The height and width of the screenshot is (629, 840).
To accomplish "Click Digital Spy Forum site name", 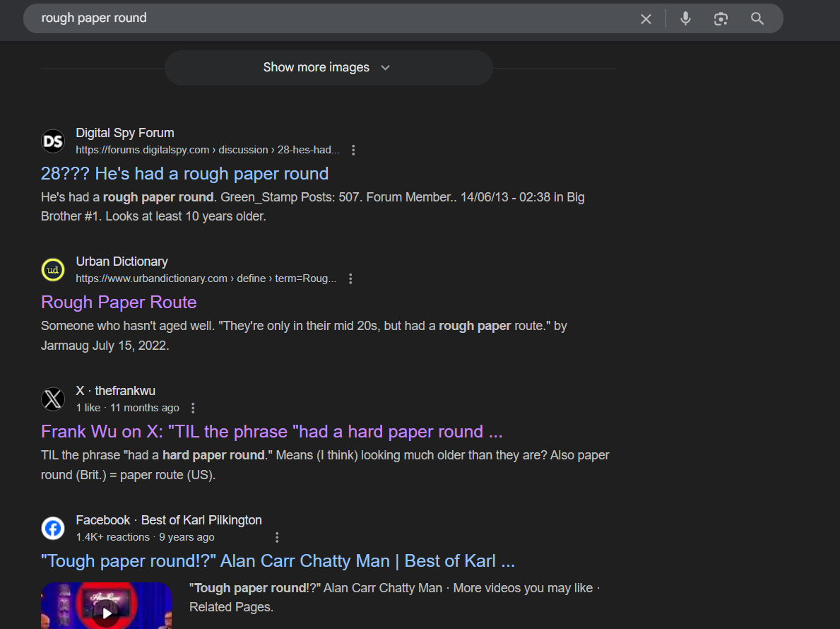I will click(x=125, y=133).
